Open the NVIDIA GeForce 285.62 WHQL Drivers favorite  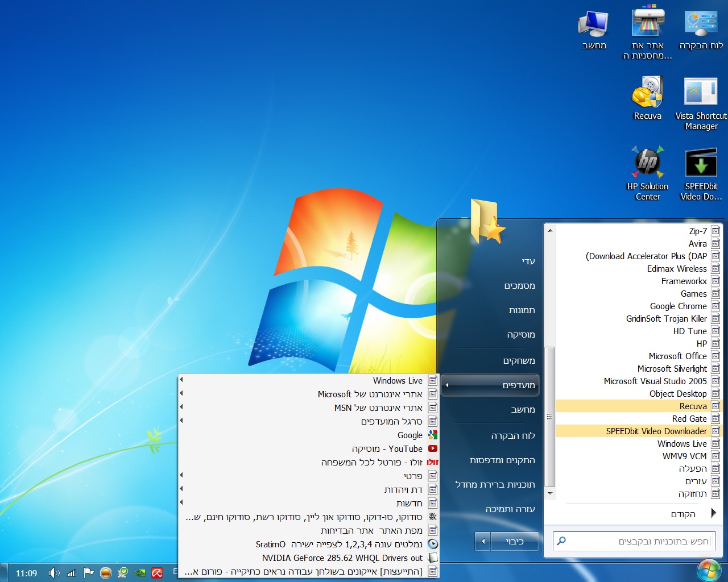coord(308,558)
